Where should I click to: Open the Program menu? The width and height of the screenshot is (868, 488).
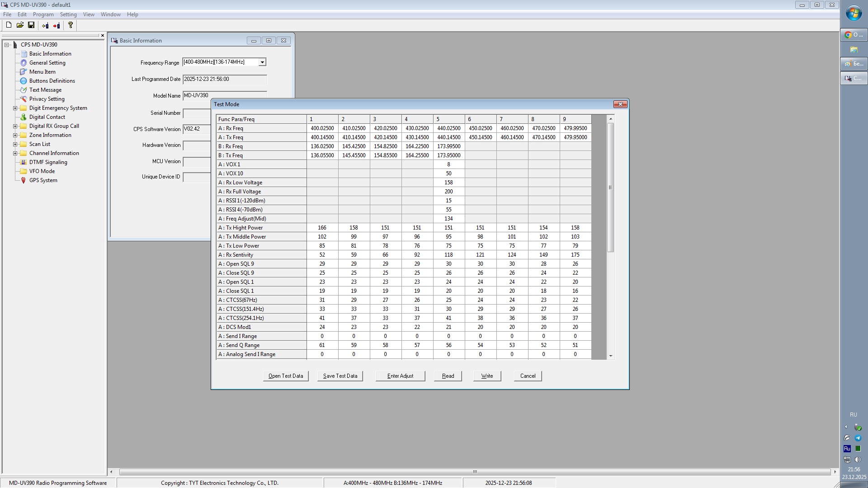pos(43,14)
